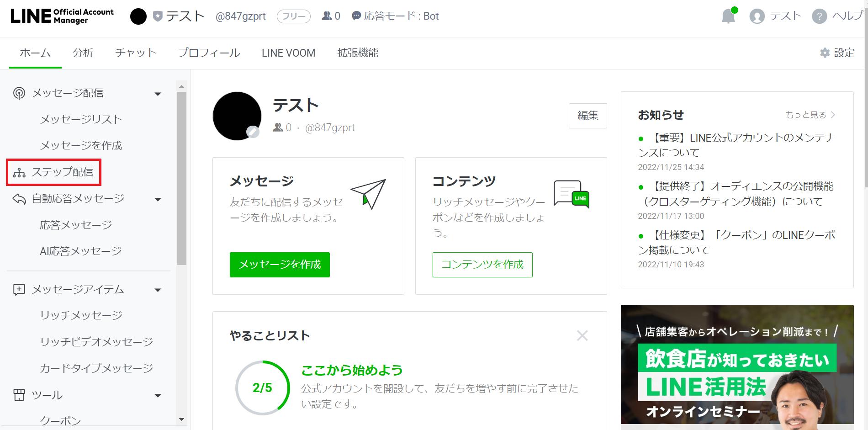Click the フリー plan badge
The image size is (868, 430).
coord(294,16)
